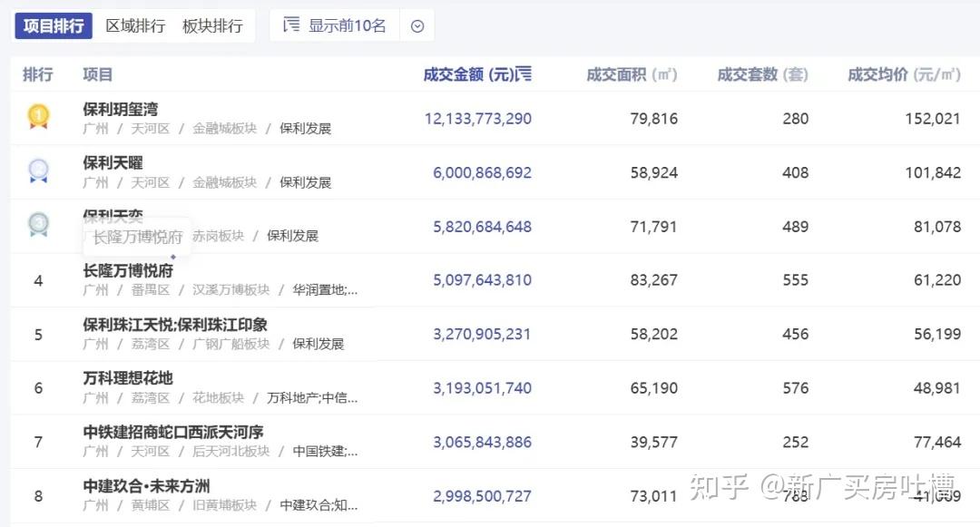Open project 中建玖合•未来方洲

(146, 486)
